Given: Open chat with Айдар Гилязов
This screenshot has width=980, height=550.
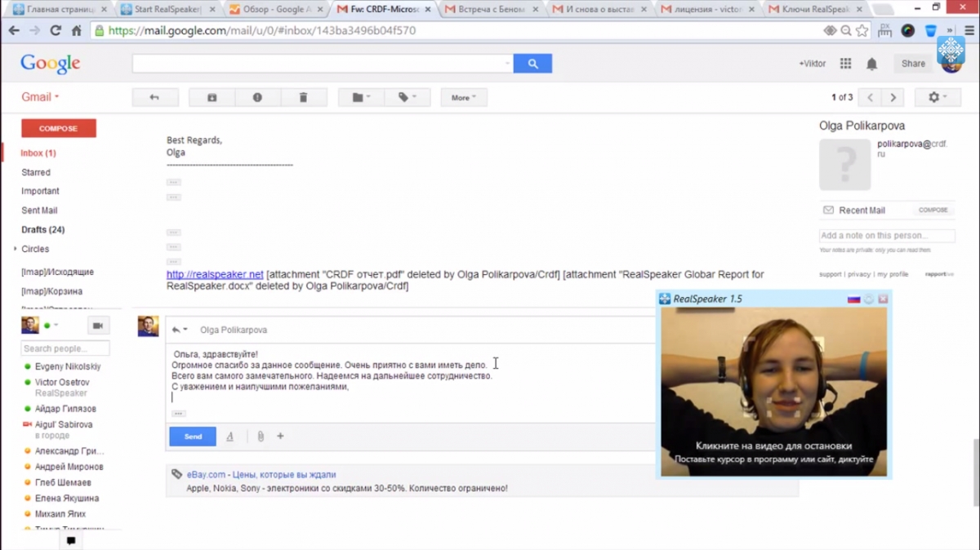Looking at the screenshot, I should [65, 408].
